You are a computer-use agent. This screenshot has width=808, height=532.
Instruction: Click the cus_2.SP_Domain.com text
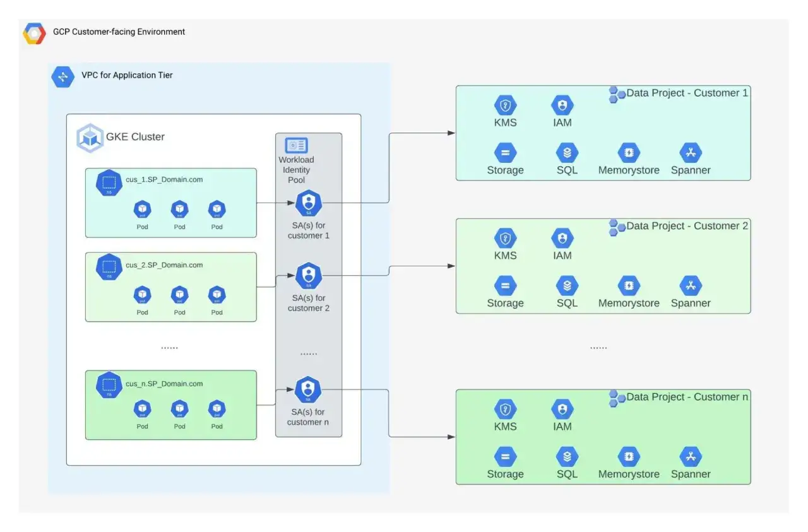[164, 265]
